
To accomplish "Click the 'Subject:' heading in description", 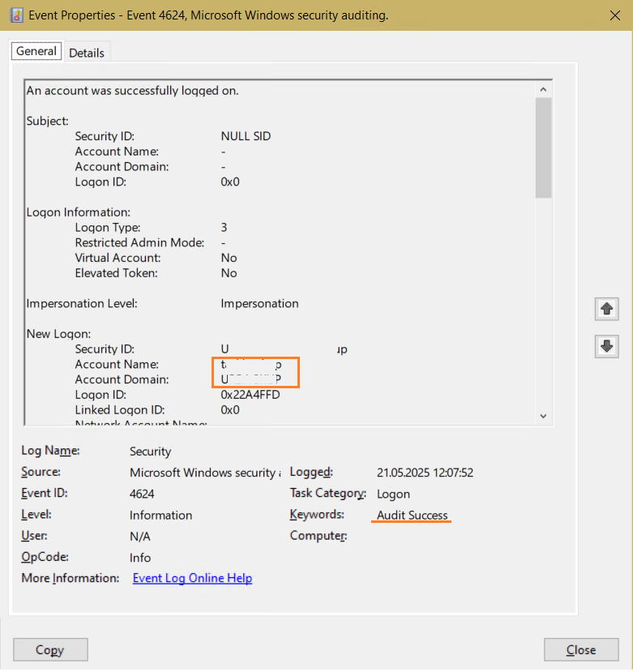I will tap(48, 122).
